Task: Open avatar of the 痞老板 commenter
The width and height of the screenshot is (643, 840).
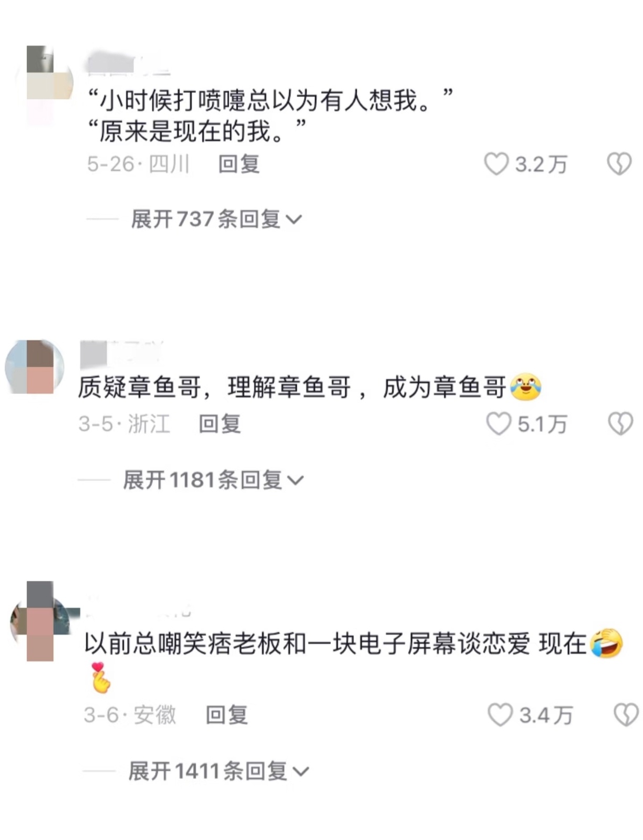Action: coord(40,621)
